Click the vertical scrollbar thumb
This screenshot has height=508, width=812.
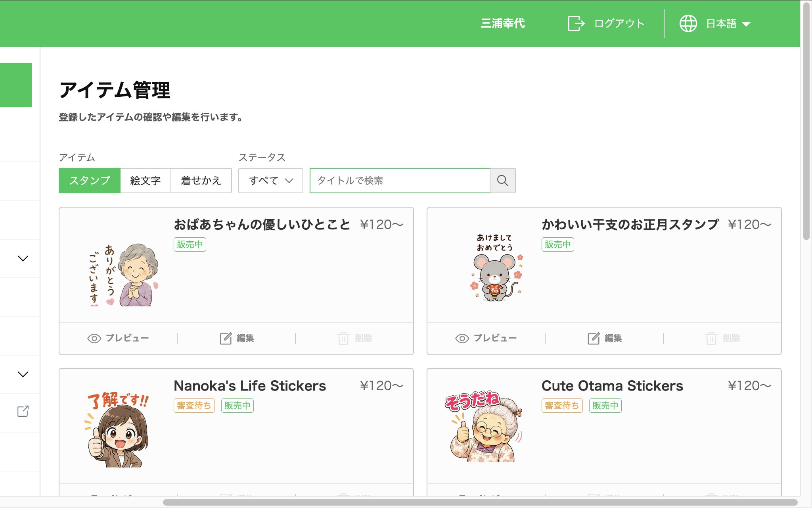click(x=806, y=121)
